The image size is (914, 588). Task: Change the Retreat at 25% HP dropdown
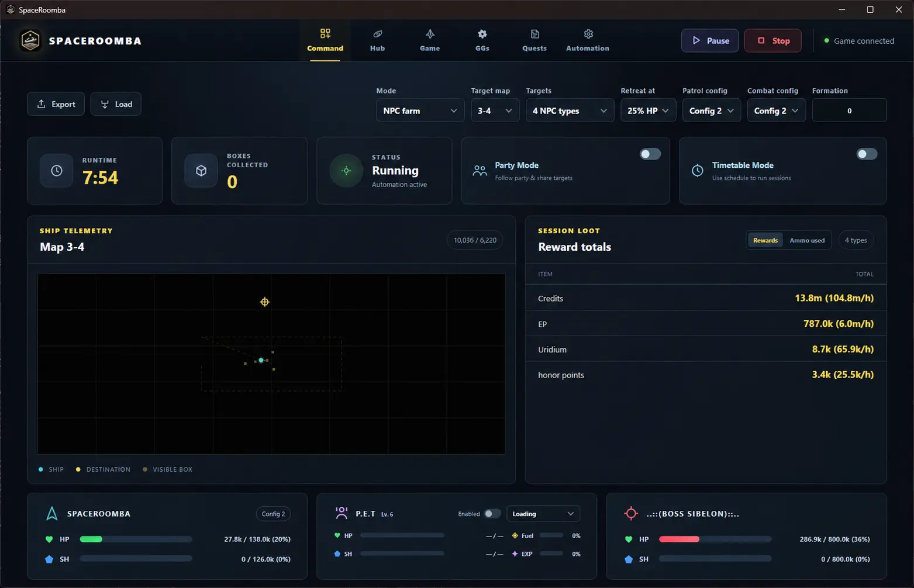pos(648,110)
